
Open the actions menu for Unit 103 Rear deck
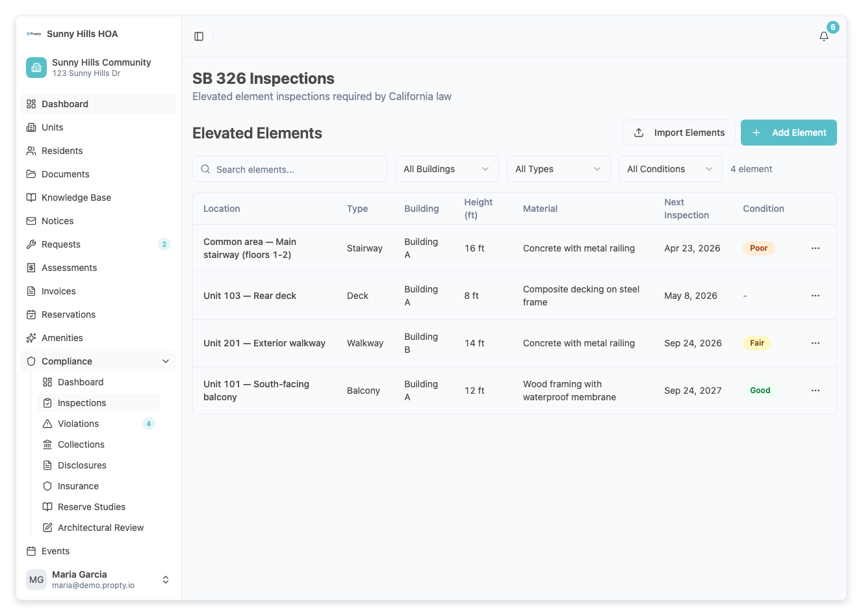tap(816, 296)
